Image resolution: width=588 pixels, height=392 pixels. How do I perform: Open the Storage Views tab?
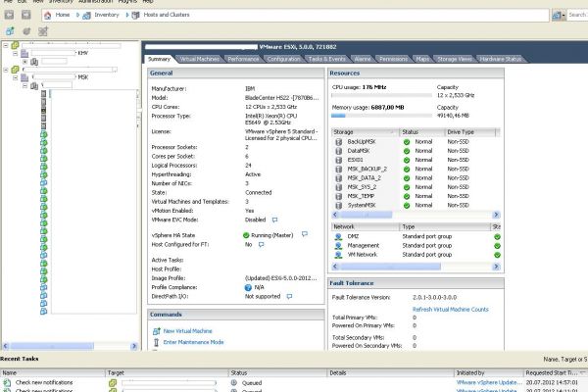[x=455, y=59]
